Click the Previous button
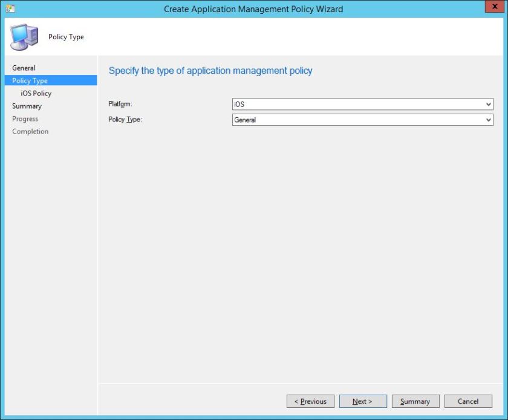The width and height of the screenshot is (508, 420). coord(310,401)
